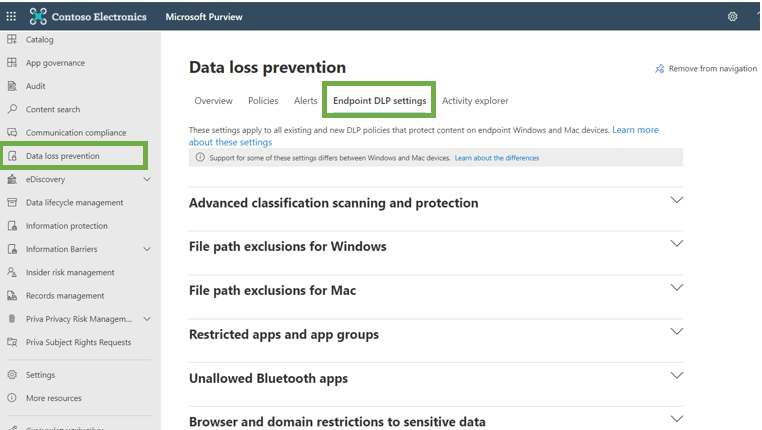Click the Records management sidebar icon

12,295
